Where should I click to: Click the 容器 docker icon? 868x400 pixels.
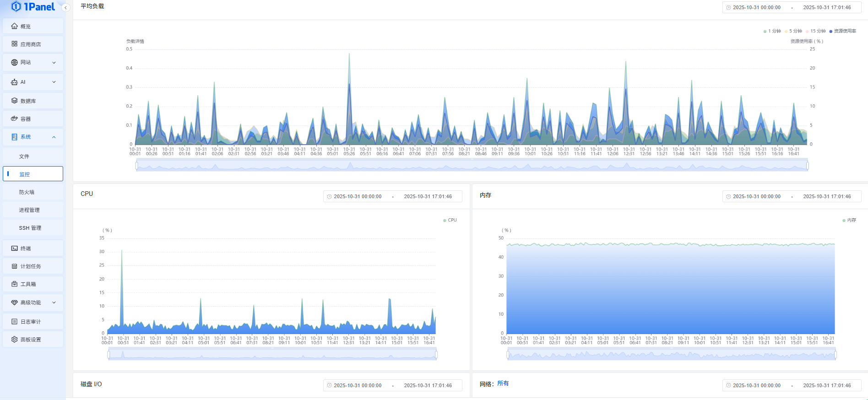15,119
